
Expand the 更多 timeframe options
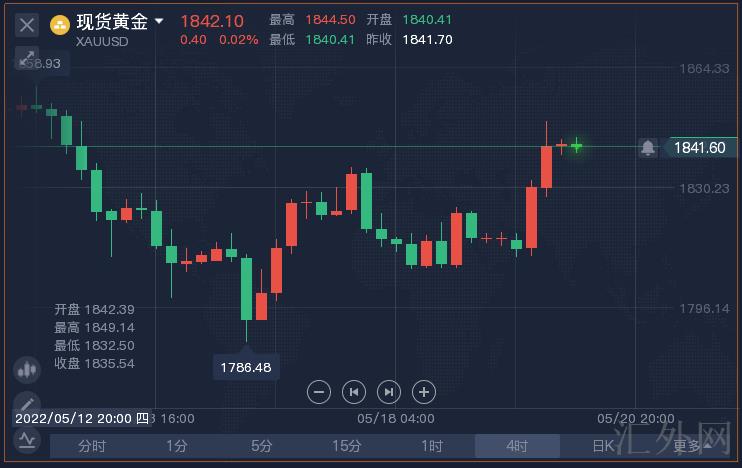pyautogui.click(x=690, y=446)
